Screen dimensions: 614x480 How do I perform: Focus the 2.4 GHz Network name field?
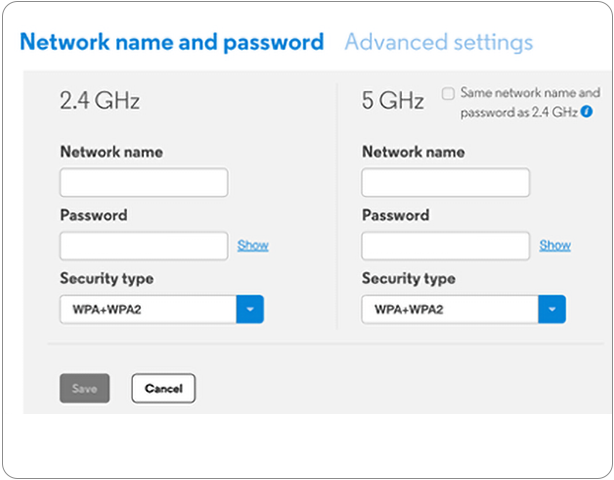(144, 182)
